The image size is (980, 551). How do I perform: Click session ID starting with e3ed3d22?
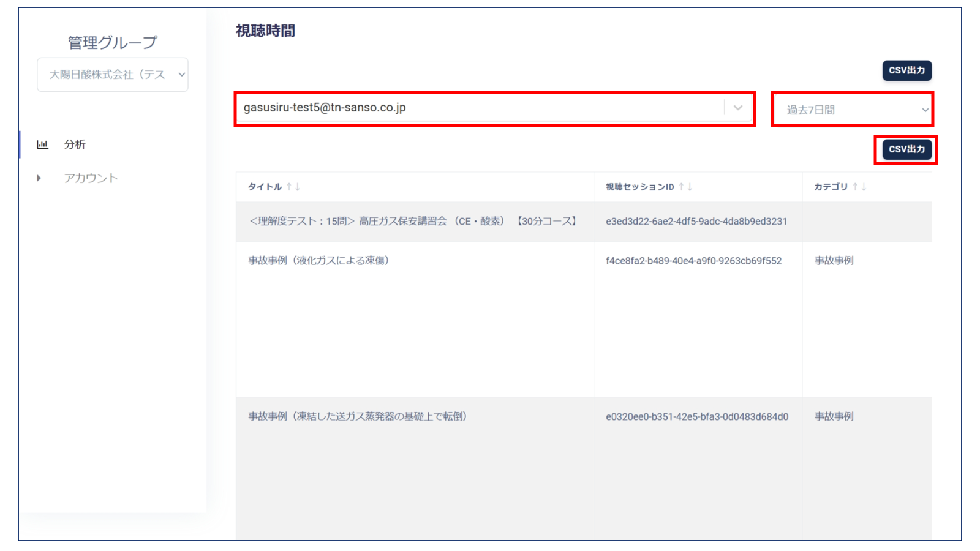coord(696,222)
